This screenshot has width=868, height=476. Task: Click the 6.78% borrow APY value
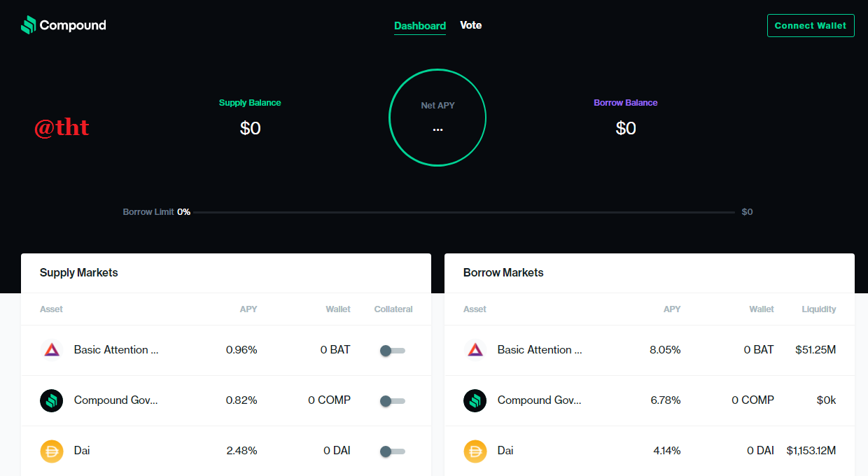point(665,400)
